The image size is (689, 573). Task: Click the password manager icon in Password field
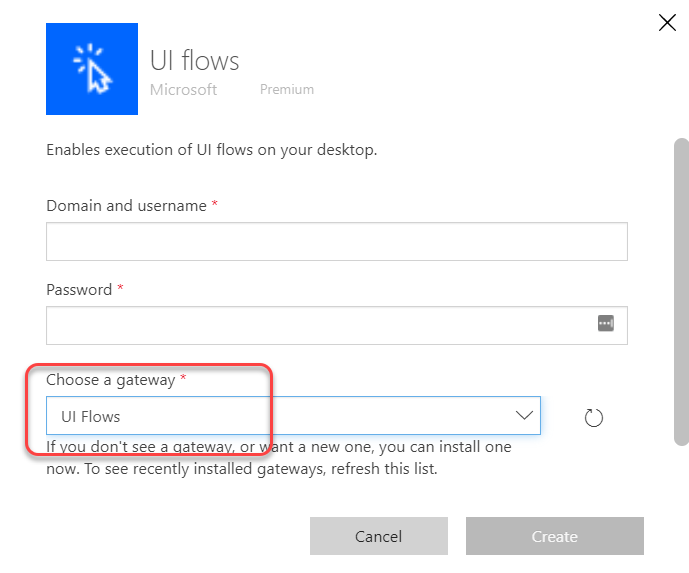606,323
